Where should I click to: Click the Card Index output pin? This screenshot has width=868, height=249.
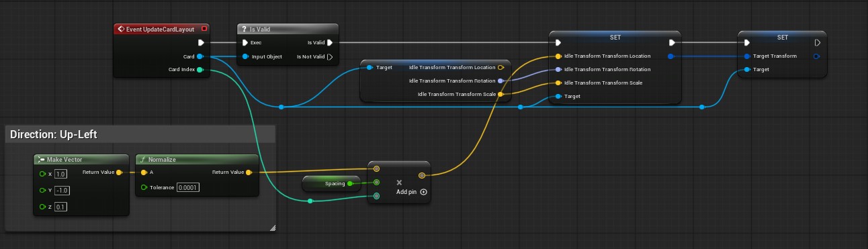pyautogui.click(x=200, y=69)
